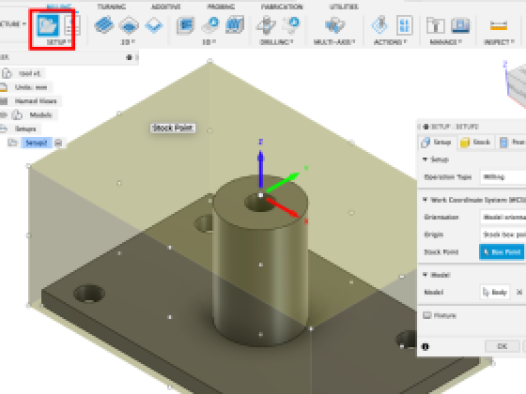Click the OK button in Setup dialog

point(502,346)
